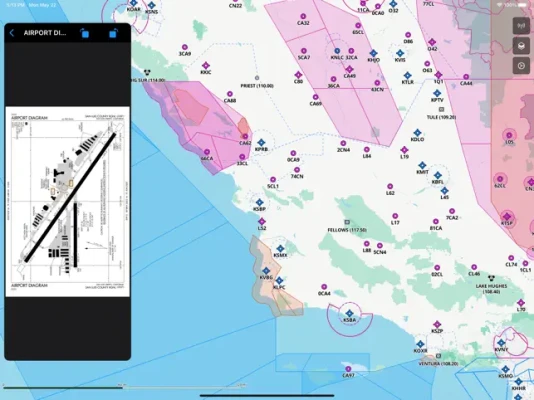Tap the Priest VOR navaid symbol
The width and height of the screenshot is (534, 400).
257,78
